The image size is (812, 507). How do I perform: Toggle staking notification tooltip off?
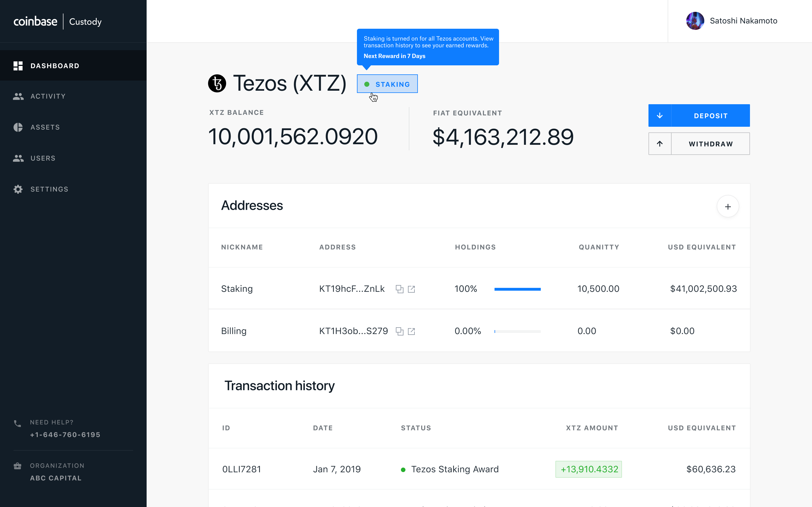pyautogui.click(x=387, y=84)
